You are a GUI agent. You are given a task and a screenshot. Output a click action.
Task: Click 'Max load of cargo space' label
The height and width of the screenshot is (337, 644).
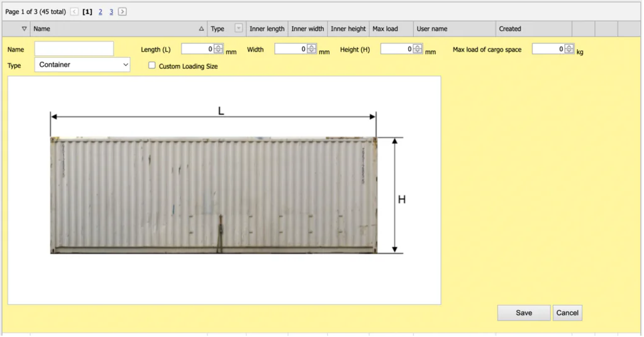click(487, 49)
